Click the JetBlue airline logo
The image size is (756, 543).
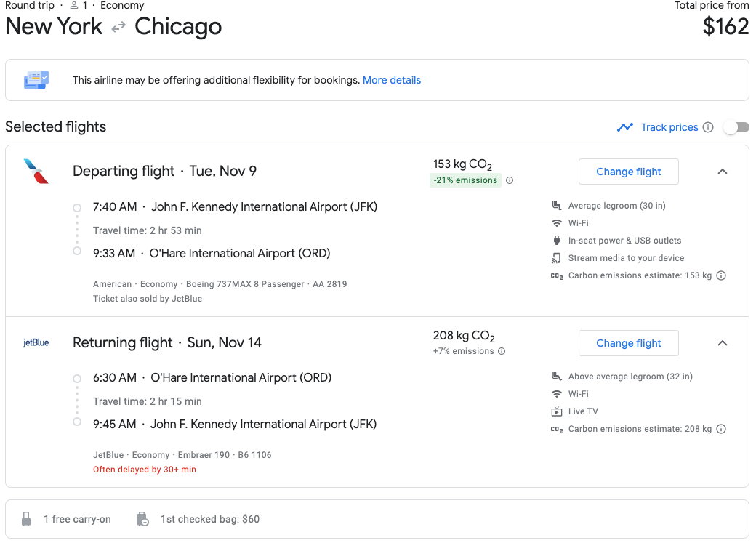click(36, 342)
